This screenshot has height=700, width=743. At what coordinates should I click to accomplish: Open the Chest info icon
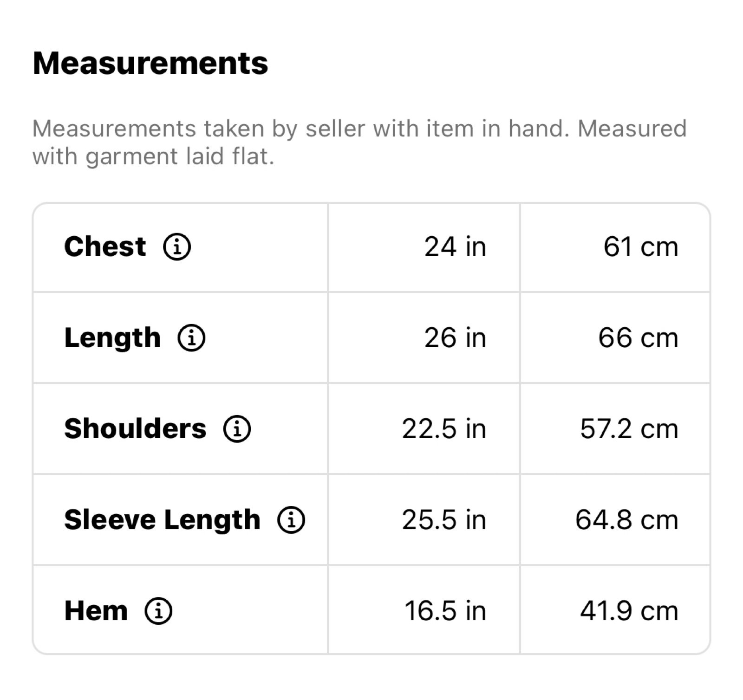point(176,246)
